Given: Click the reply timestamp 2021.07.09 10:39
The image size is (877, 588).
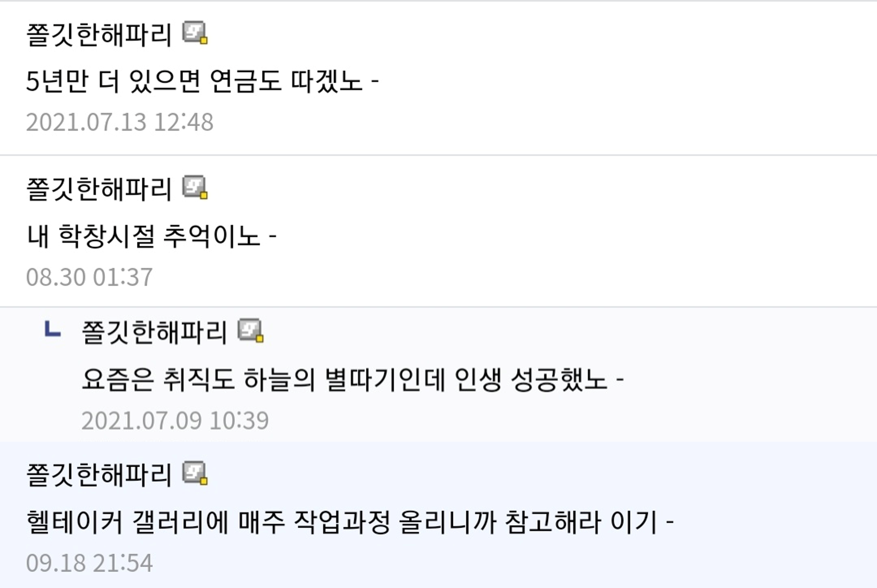Looking at the screenshot, I should click(175, 420).
